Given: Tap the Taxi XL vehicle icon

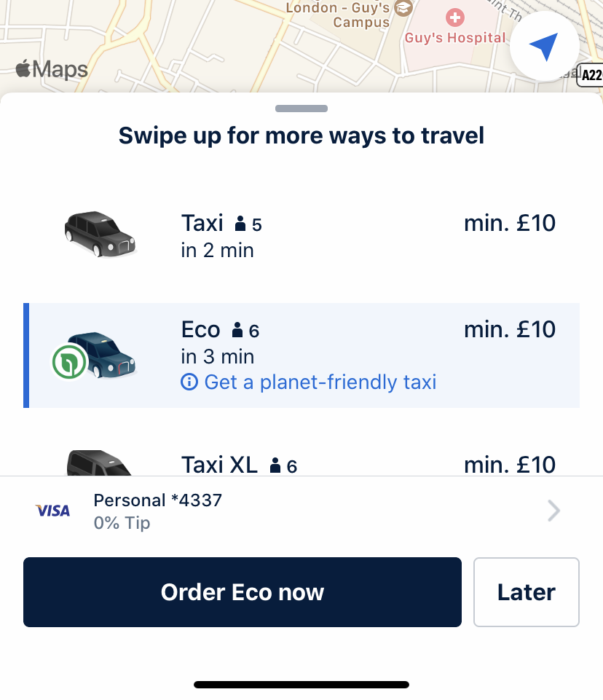Looking at the screenshot, I should click(99, 463).
